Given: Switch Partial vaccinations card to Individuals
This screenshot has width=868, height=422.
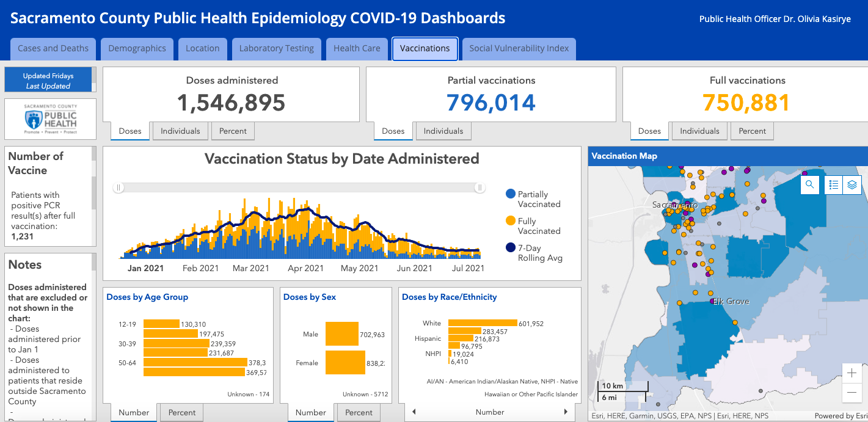Looking at the screenshot, I should click(x=443, y=131).
